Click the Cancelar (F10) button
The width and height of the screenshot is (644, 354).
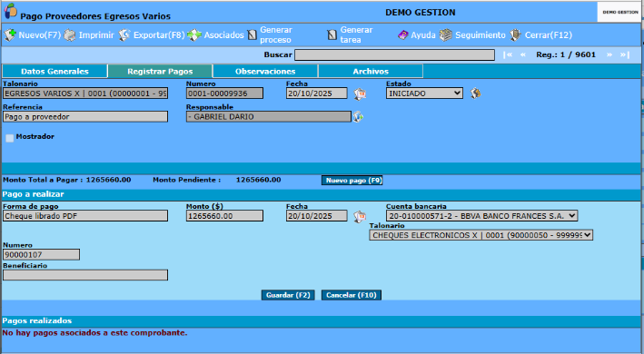point(352,295)
